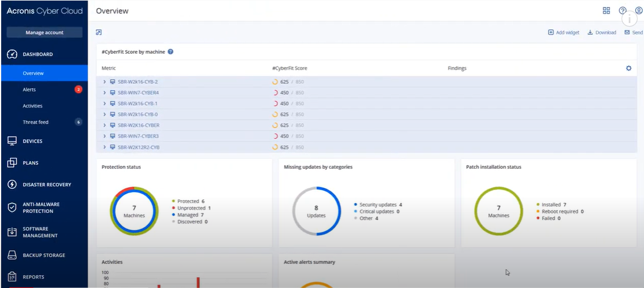Screen dimensions: 644x288
Task: Expand the SBR-WIN7-CYBER4 row
Action: click(105, 93)
